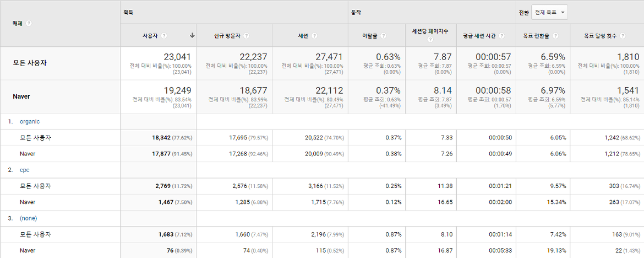Click total goal conversion rate 6.59%
This screenshot has height=258, width=644.
coord(553,57)
